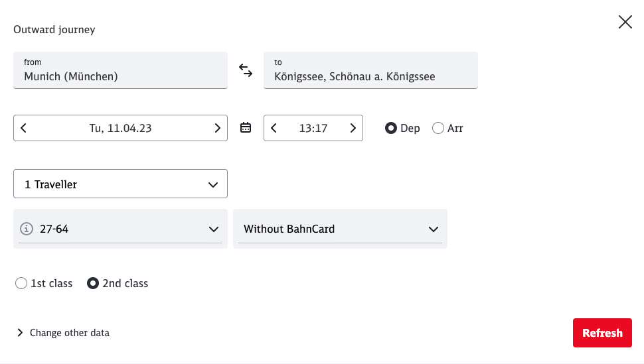Go to previous day arrow

(x=24, y=128)
